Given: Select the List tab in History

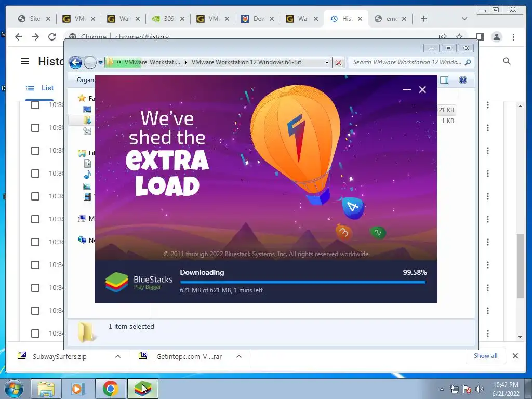Looking at the screenshot, I should point(39,88).
